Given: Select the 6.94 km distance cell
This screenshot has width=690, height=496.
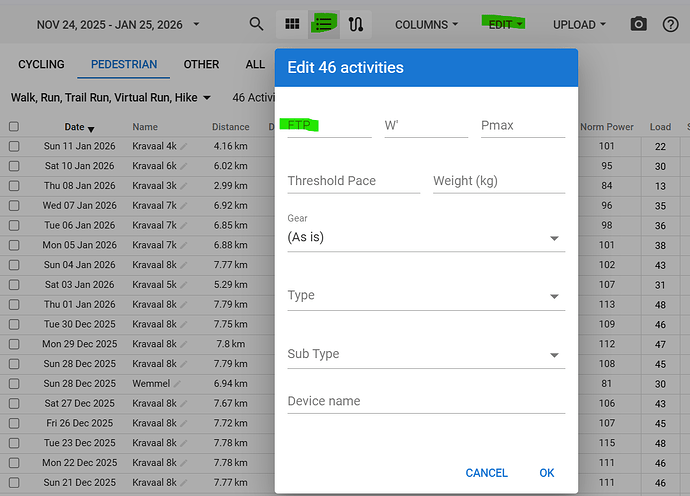Looking at the screenshot, I should (231, 384).
